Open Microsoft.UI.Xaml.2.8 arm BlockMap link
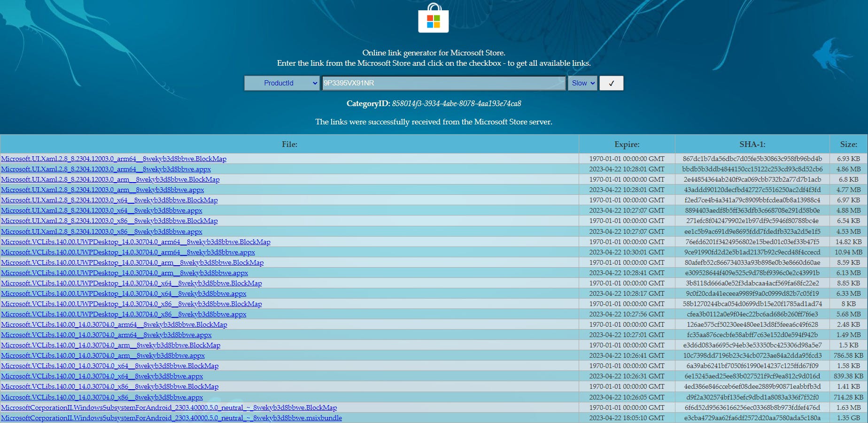Screen dimensions: 868x423 [x=110, y=179]
